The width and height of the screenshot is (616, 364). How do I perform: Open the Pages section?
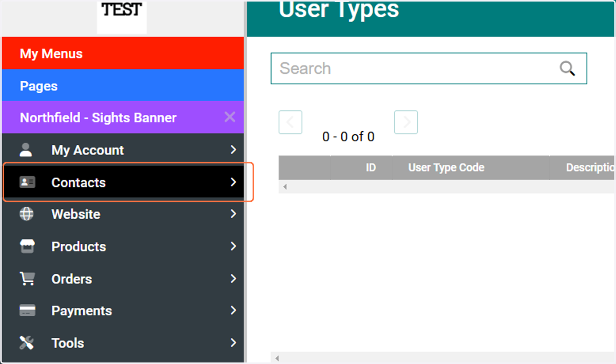coord(123,86)
